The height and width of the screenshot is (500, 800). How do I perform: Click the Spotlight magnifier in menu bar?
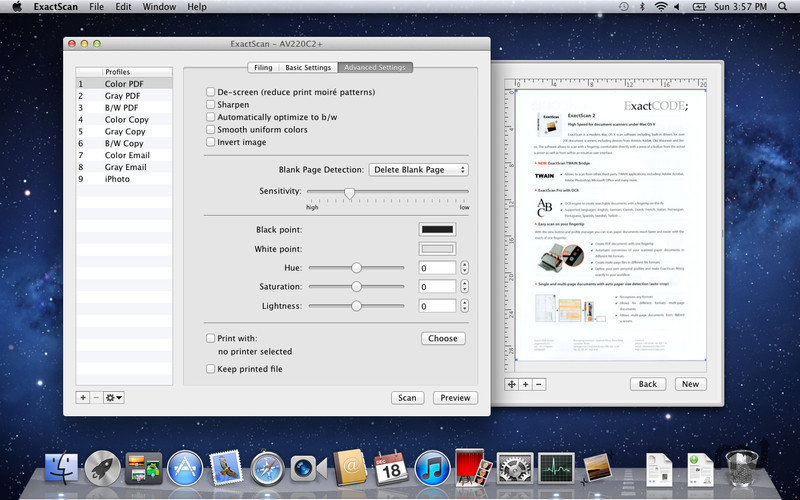click(782, 7)
